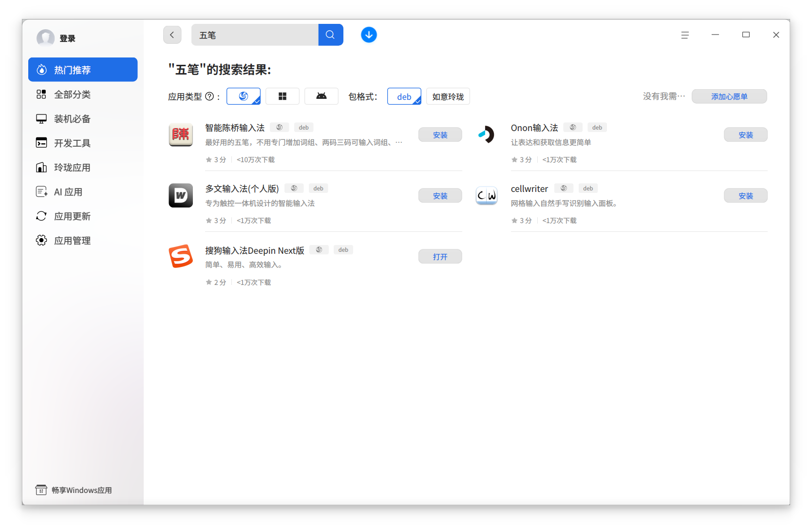
Task: Click 畅享Windows应用 at sidebar bottom
Action: pos(74,490)
